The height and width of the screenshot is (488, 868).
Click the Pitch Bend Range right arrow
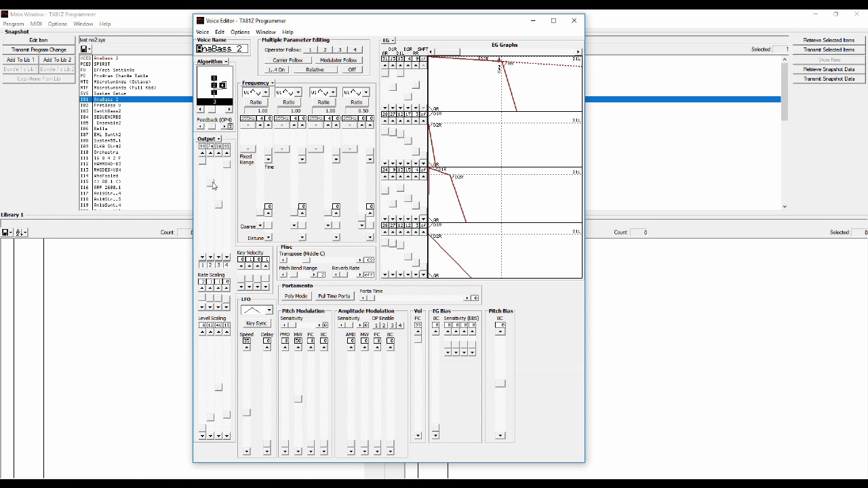pyautogui.click(x=313, y=275)
